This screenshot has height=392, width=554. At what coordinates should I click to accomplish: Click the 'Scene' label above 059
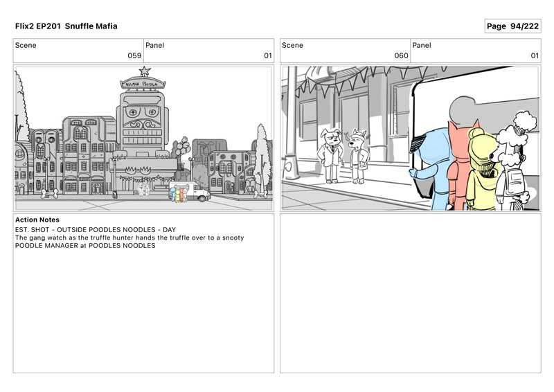[26, 45]
